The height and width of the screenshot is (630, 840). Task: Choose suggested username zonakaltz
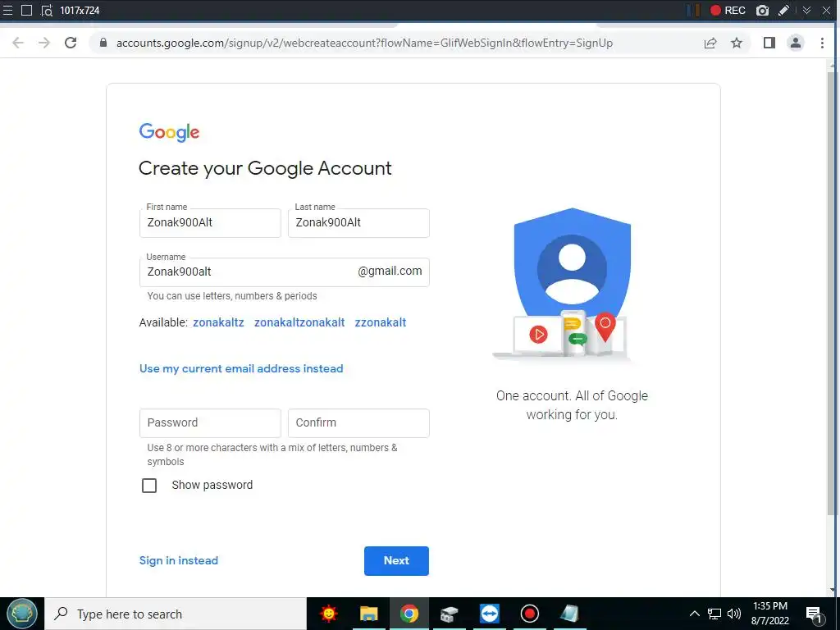pyautogui.click(x=218, y=322)
